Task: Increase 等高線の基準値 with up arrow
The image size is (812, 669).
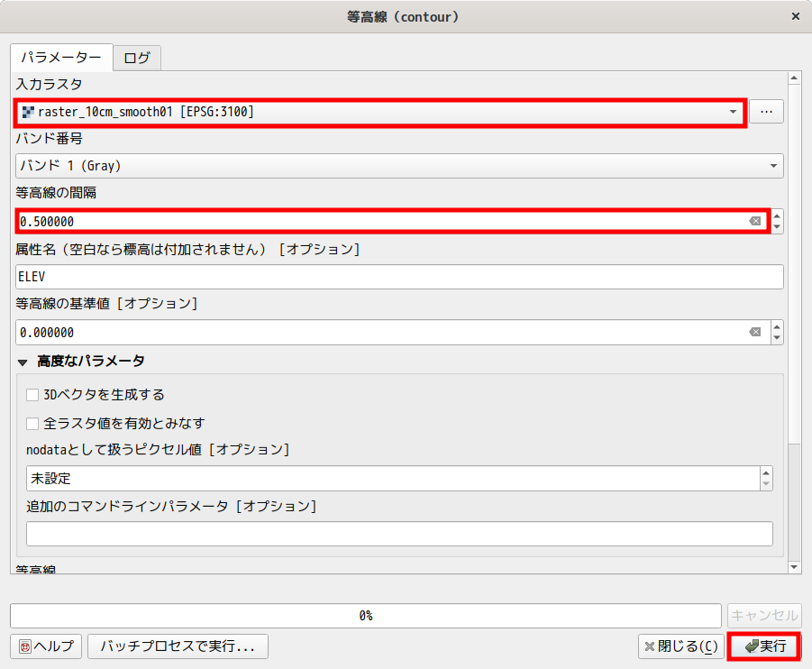Action: coord(777,327)
